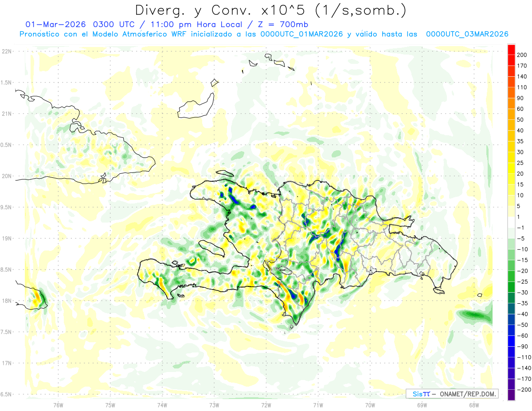
Task: Click the white swatch between 1 and -1
Action: click(511, 222)
